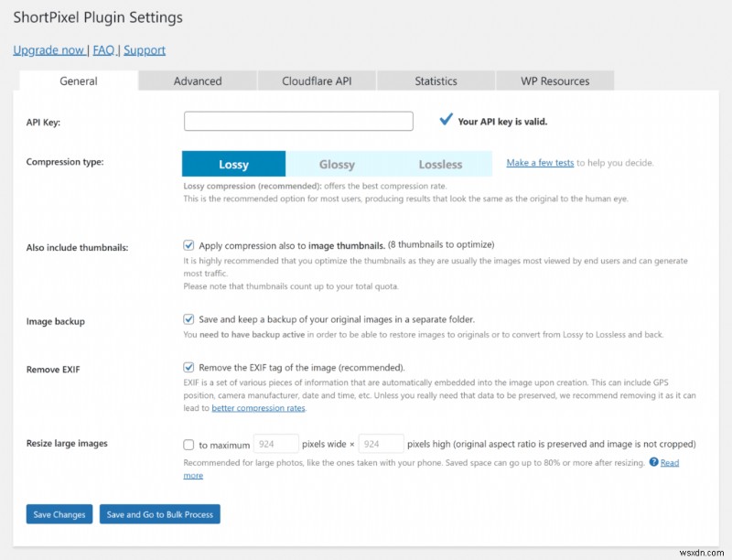The height and width of the screenshot is (560, 732).
Task: Open the WP Resources tab
Action: click(x=554, y=81)
